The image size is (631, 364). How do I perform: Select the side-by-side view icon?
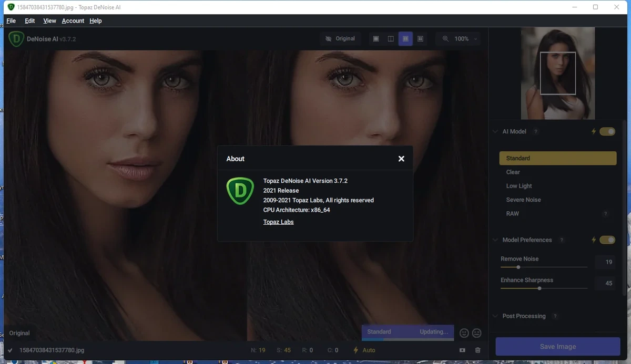[405, 39]
